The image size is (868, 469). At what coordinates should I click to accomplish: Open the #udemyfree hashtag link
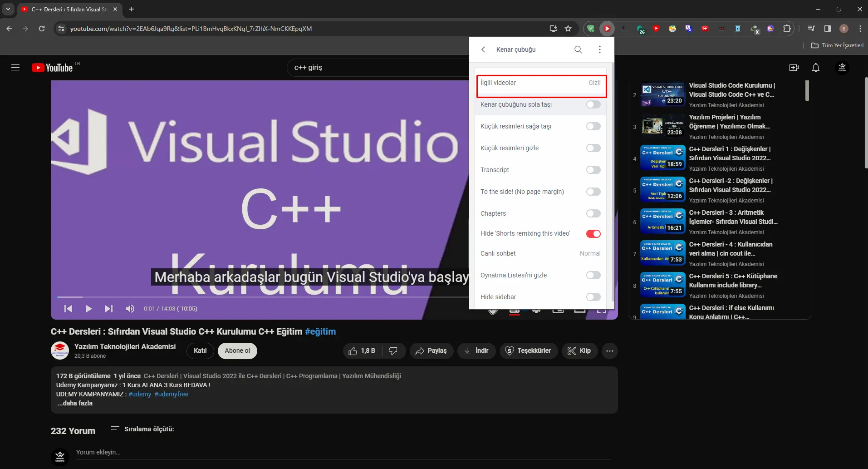pos(172,394)
